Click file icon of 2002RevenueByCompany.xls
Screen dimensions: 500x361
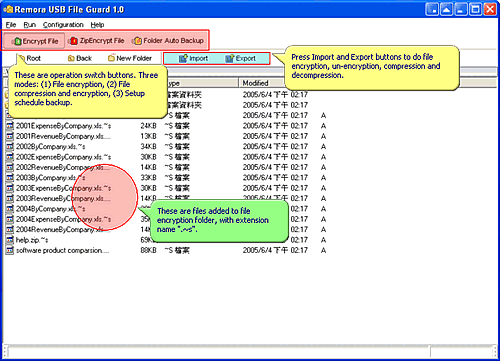10,167
